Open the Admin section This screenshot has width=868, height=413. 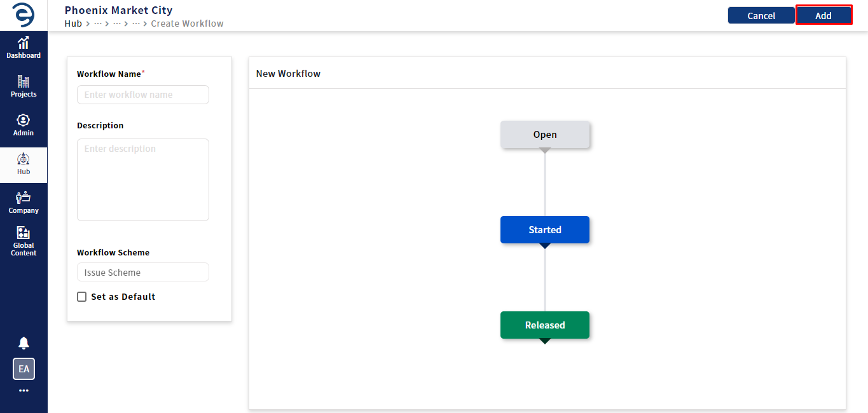(x=24, y=125)
